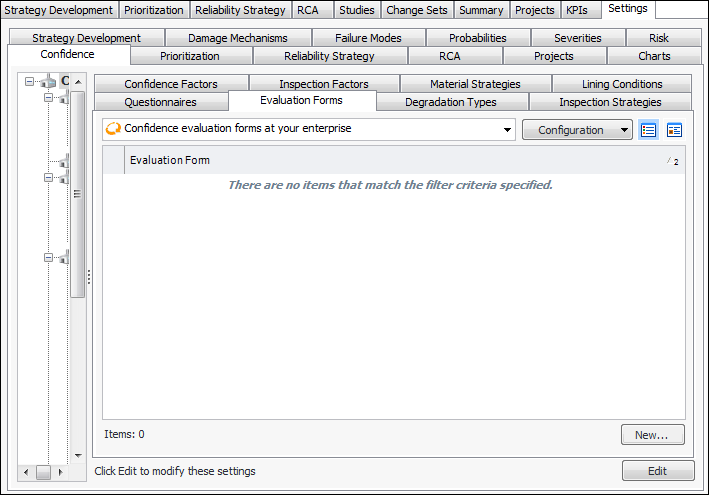Open the Inspection Strategies tab
709x495 pixels.
610,102
